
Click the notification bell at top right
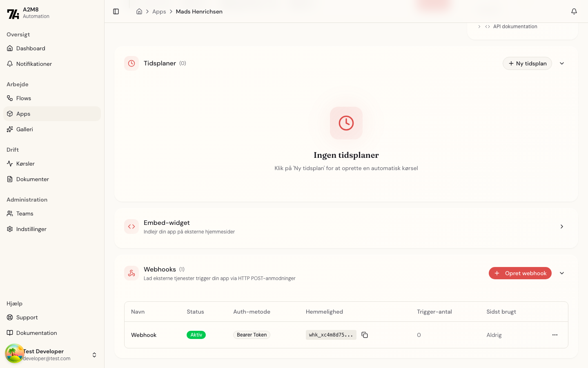[x=574, y=11]
